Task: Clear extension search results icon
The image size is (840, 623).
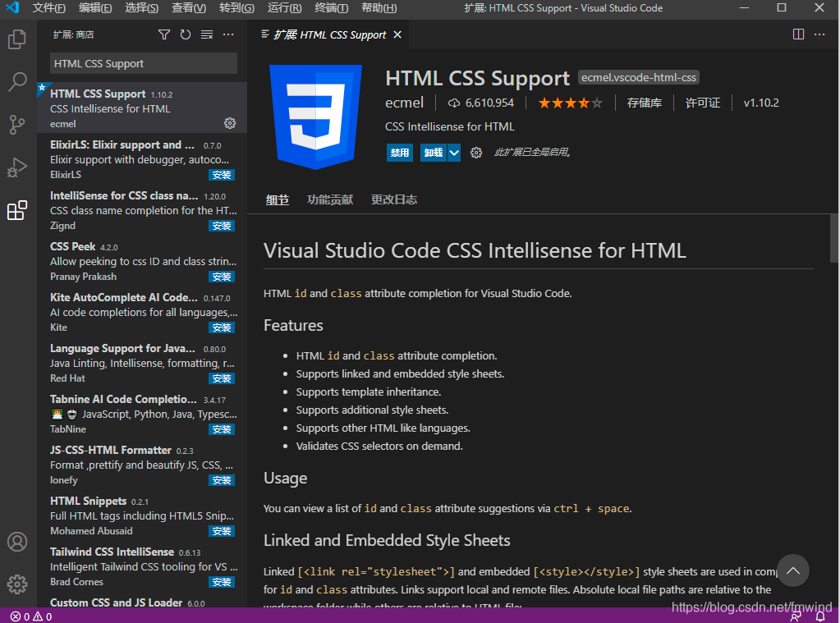Action: pos(207,34)
